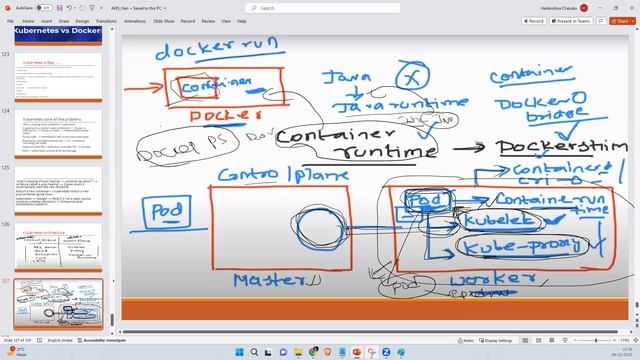640x360 pixels.
Task: Open Zoom app on taskbar
Action: point(386,352)
